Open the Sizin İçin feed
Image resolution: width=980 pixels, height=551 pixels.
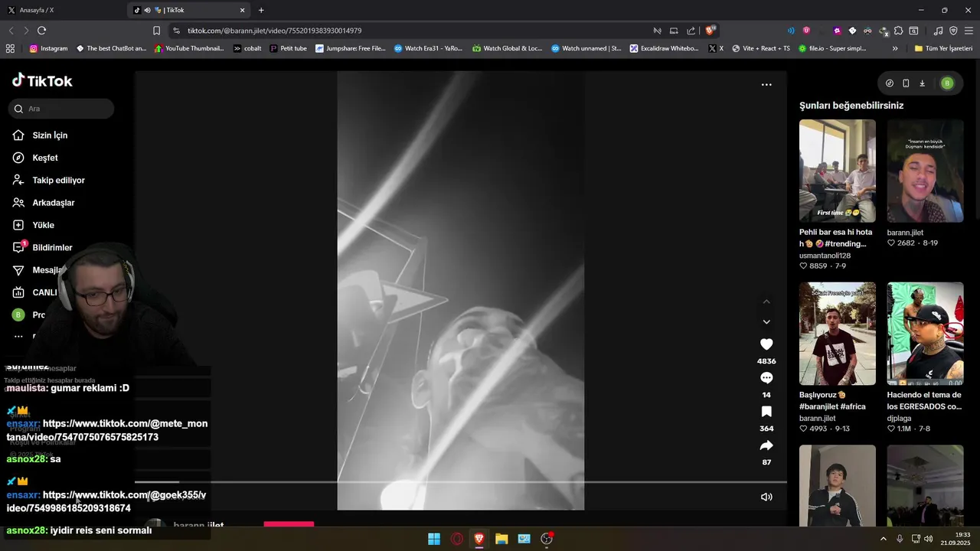[x=50, y=135]
